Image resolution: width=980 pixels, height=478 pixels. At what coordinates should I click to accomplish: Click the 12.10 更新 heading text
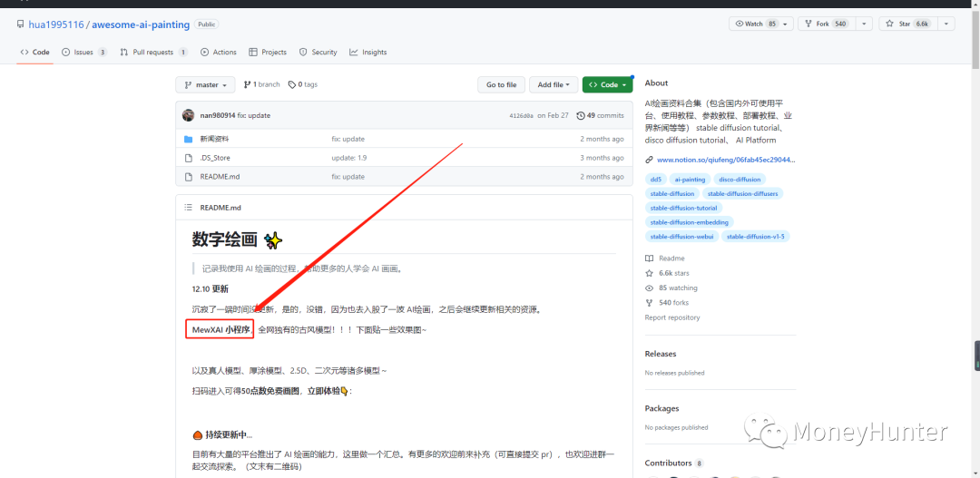tap(210, 290)
